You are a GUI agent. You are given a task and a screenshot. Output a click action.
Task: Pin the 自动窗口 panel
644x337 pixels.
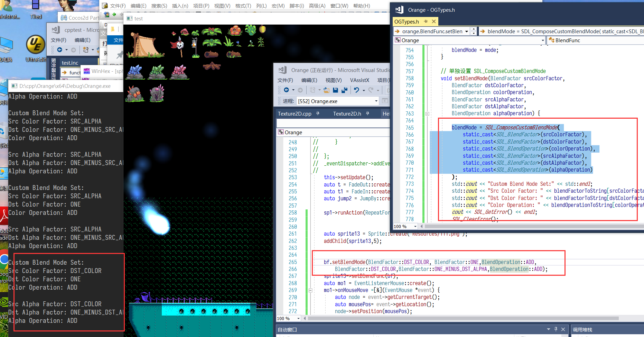(556, 329)
